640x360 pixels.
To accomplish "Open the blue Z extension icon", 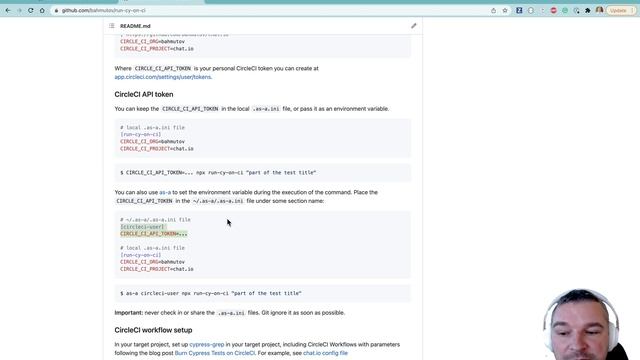I will click(519, 10).
